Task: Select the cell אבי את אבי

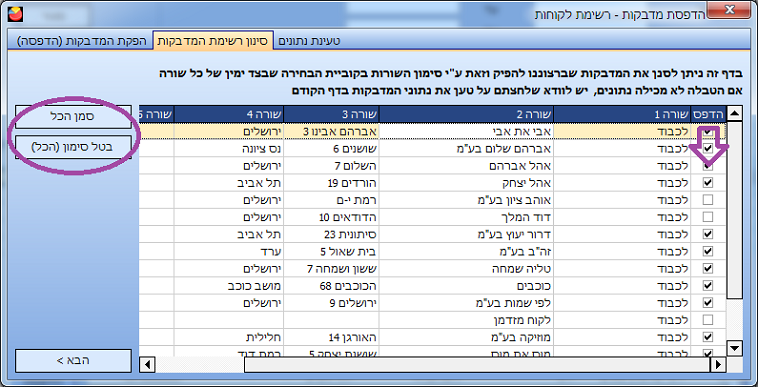Action: 466,131
